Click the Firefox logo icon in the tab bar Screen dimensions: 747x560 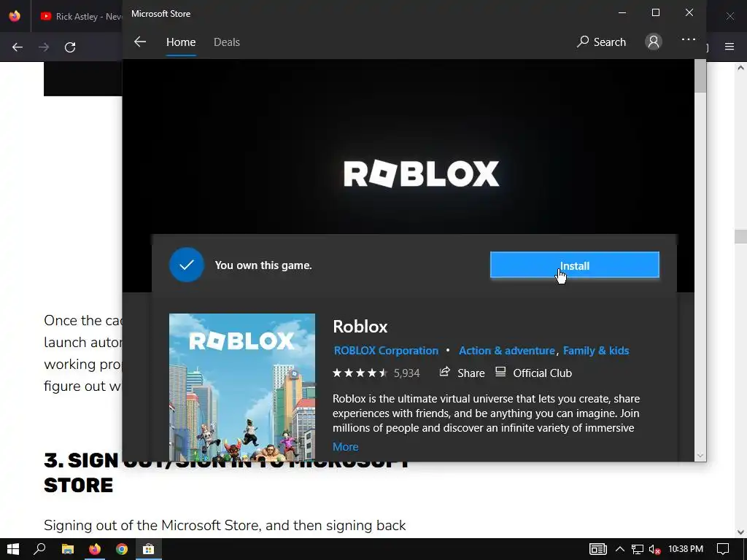point(15,16)
